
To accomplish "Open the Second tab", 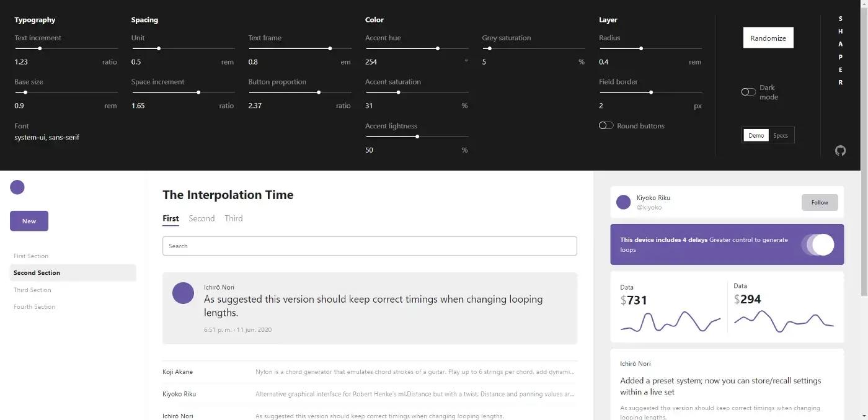I will pyautogui.click(x=201, y=218).
